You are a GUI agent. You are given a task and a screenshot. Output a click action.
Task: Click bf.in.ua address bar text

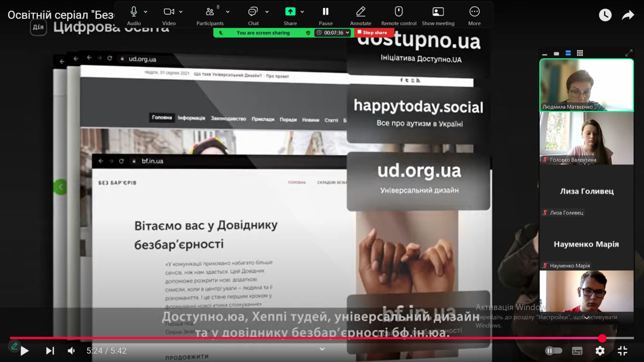(x=152, y=161)
